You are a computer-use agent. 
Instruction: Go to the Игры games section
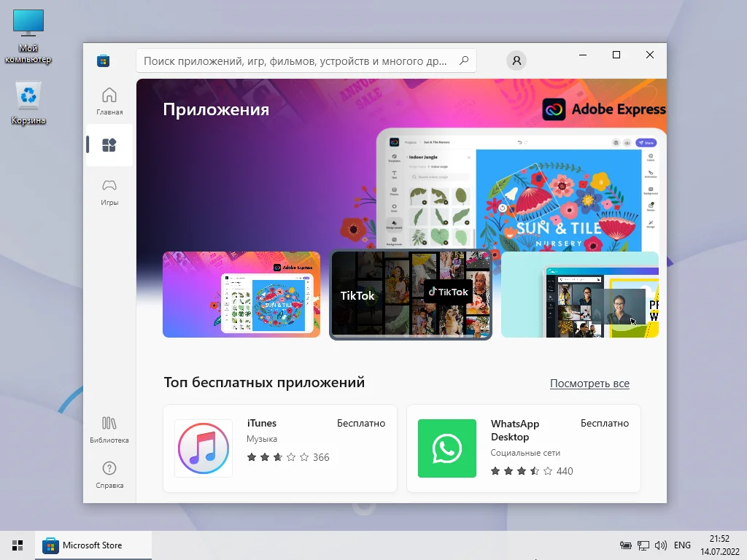coord(109,192)
